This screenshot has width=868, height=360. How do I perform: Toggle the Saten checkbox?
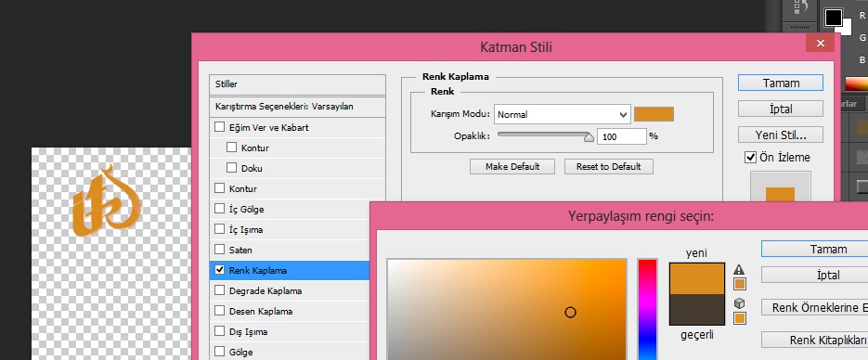point(220,250)
